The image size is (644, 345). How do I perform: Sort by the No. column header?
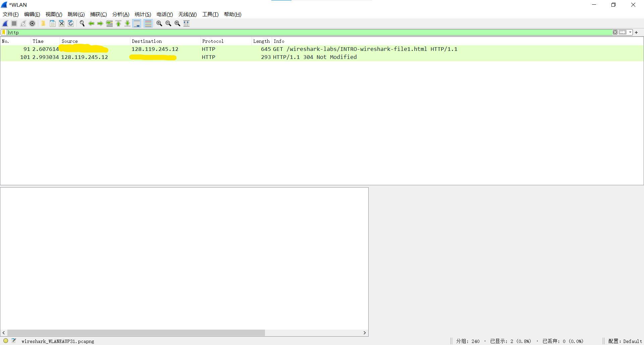click(15, 41)
